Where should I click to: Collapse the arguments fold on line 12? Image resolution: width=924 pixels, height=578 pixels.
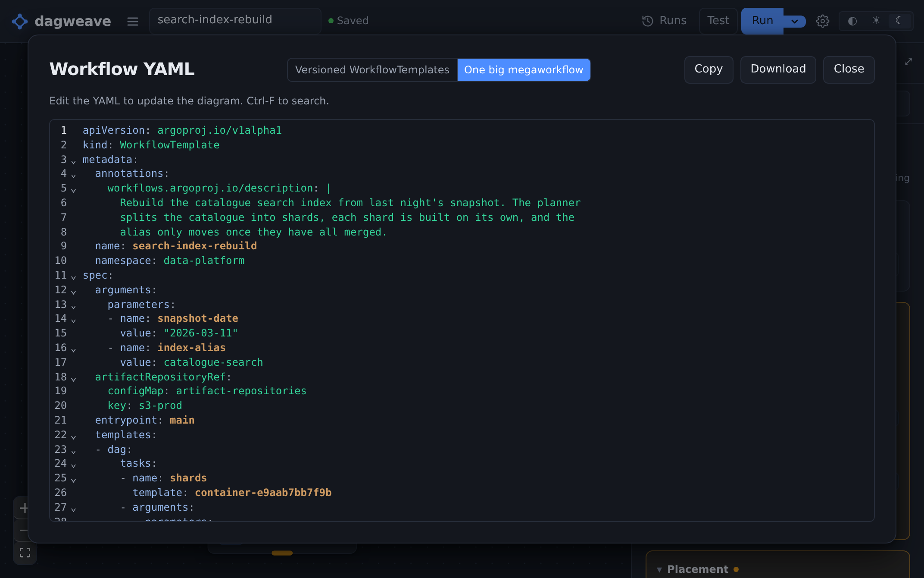[74, 292]
